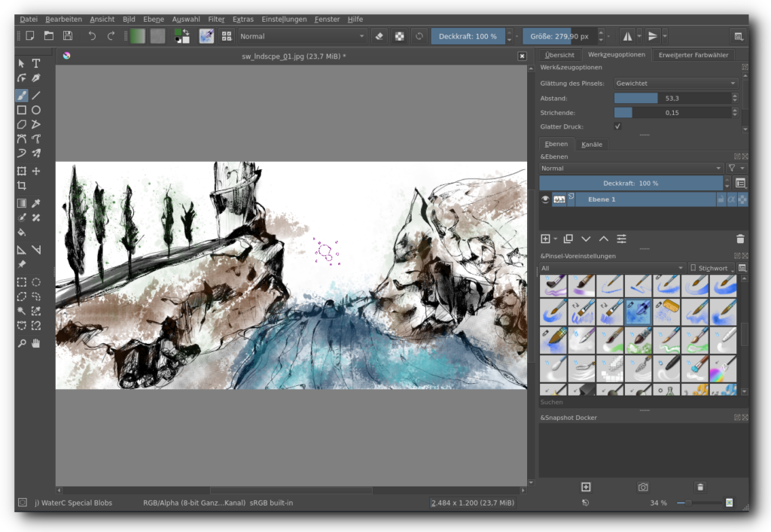Expand the brush preset All tag dropdown
The image size is (771, 532).
coord(611,268)
